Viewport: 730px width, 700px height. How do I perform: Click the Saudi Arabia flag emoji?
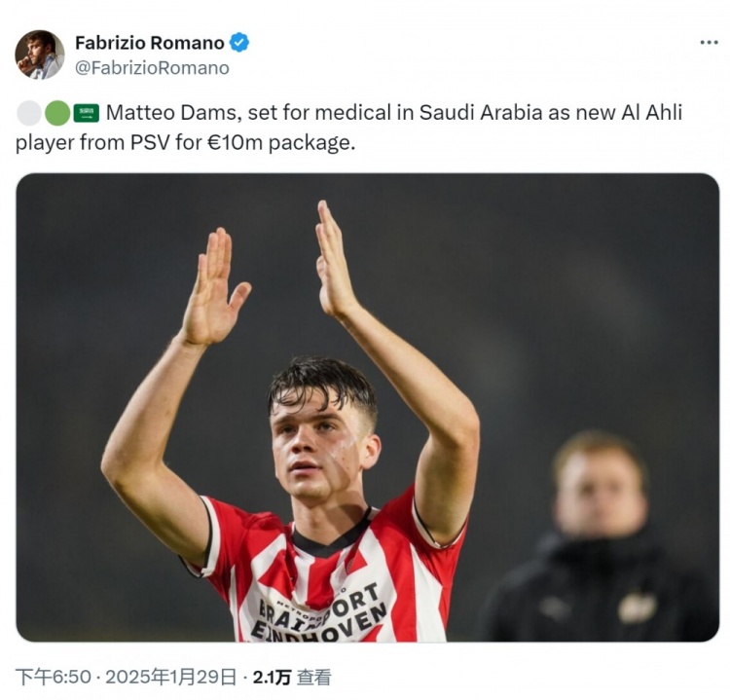pos(86,113)
